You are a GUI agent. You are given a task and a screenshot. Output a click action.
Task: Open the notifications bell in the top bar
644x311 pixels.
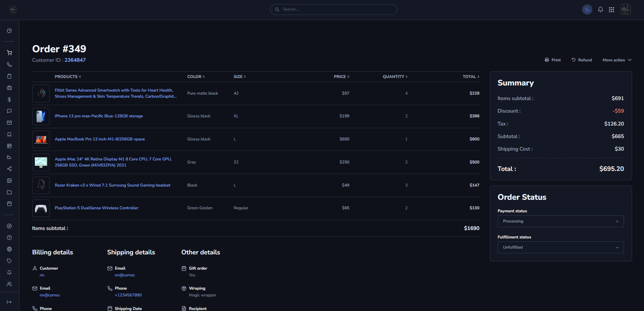600,9
